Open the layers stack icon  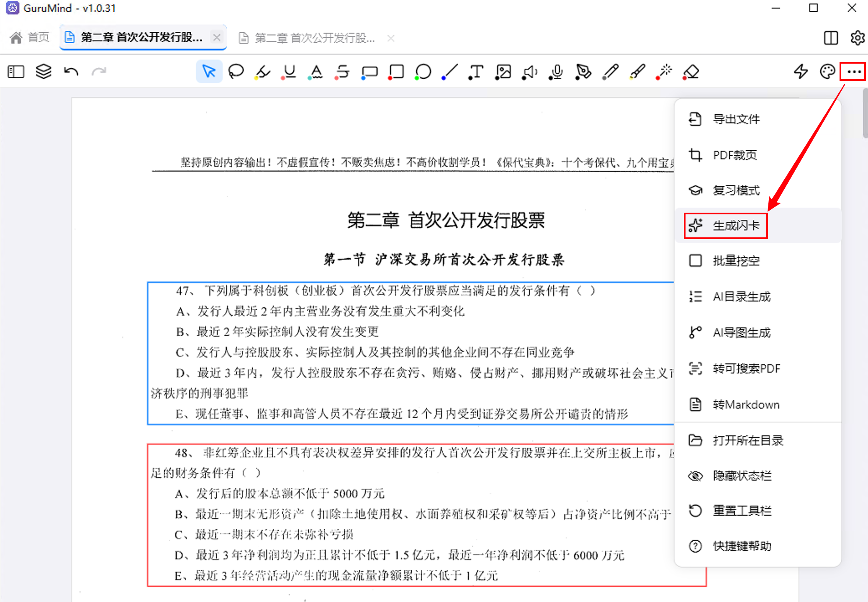[x=44, y=72]
